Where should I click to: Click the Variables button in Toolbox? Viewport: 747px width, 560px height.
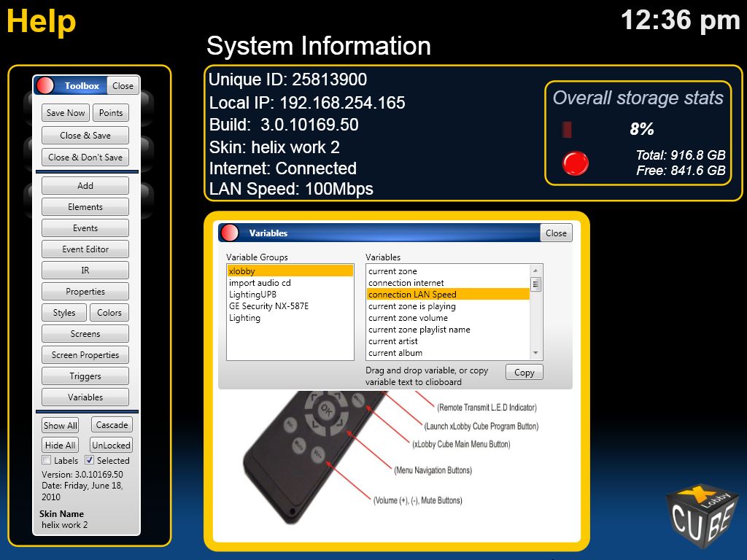tap(85, 397)
